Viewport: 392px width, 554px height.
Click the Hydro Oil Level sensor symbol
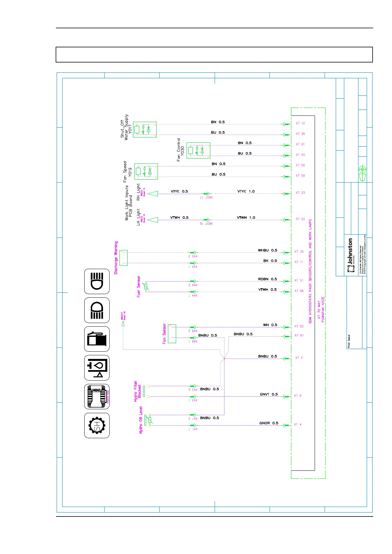tap(150, 420)
